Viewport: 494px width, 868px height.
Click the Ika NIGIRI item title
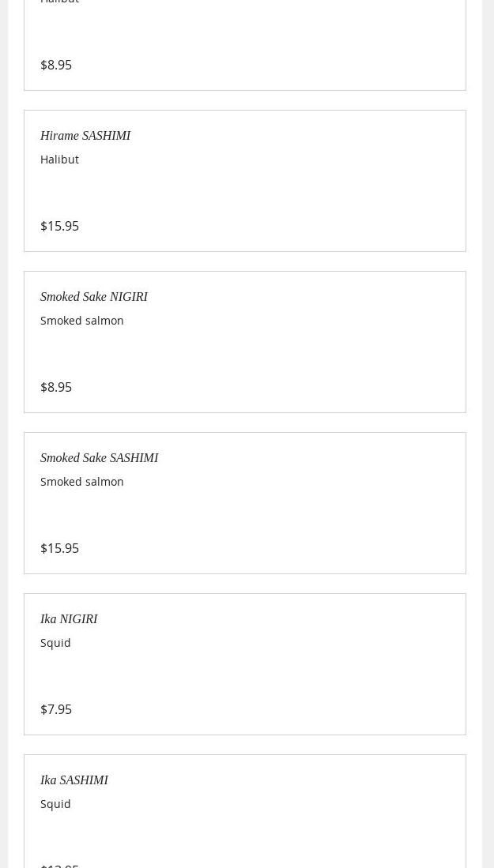[x=69, y=619]
